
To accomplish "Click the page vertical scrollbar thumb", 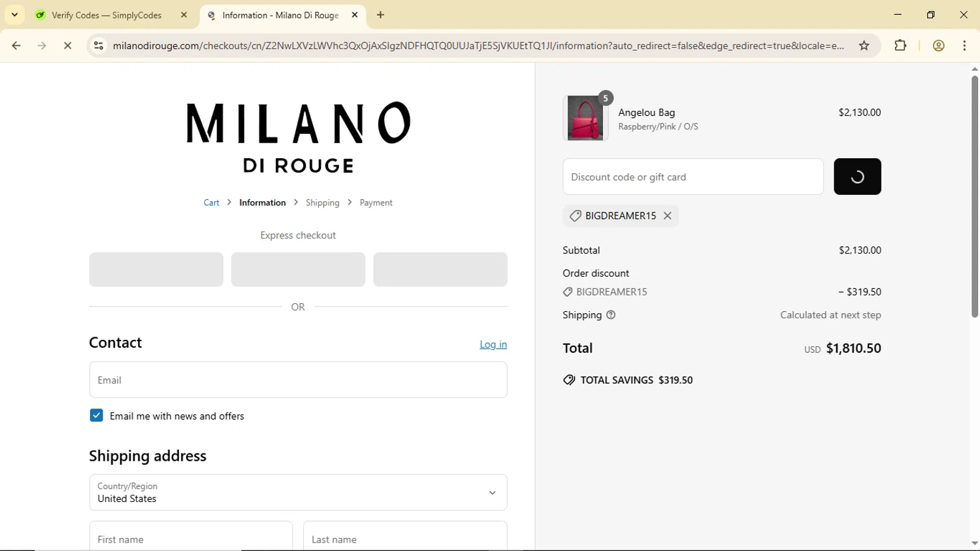I will tap(975, 196).
